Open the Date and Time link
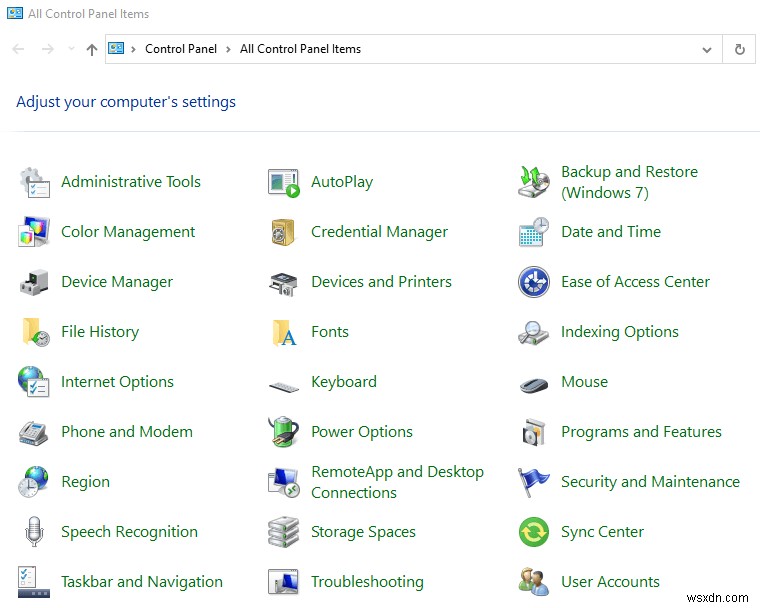The height and width of the screenshot is (608, 760). [x=611, y=232]
